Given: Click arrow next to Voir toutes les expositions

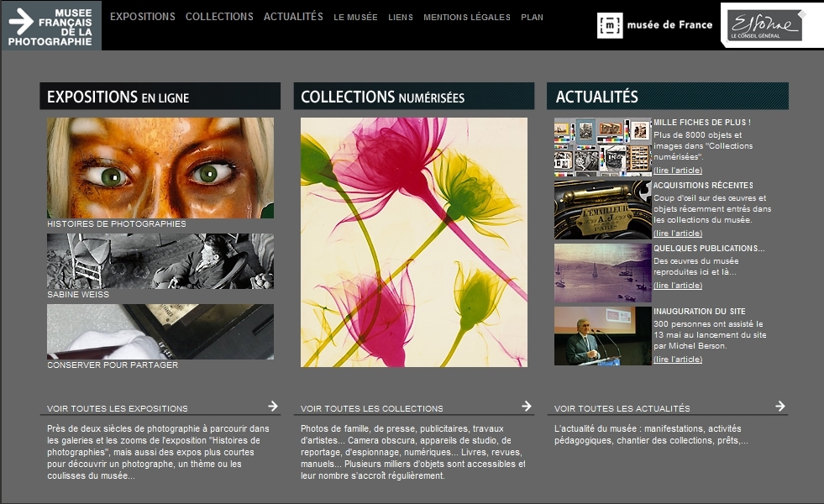Looking at the screenshot, I should (x=273, y=406).
